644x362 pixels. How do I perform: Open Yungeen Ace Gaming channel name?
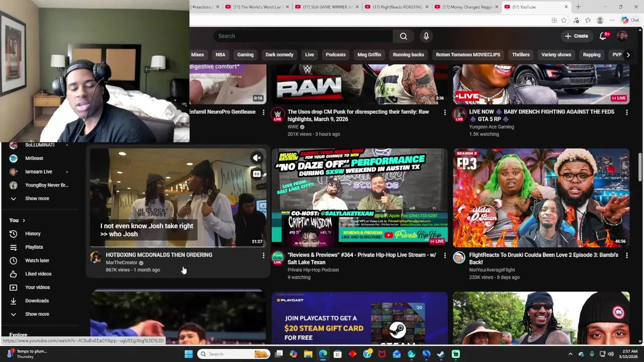(x=492, y=127)
